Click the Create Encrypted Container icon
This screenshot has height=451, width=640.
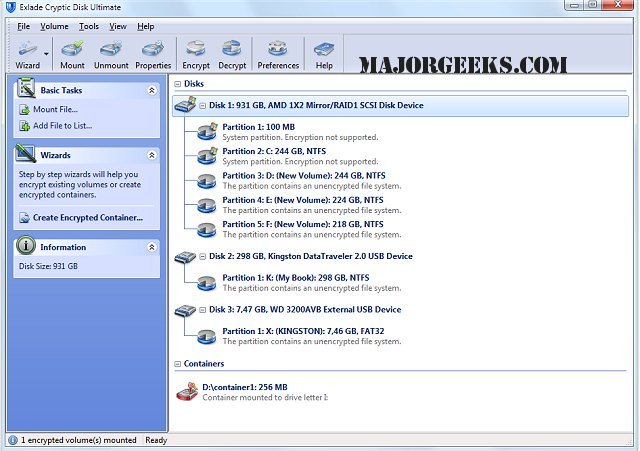pyautogui.click(x=24, y=218)
